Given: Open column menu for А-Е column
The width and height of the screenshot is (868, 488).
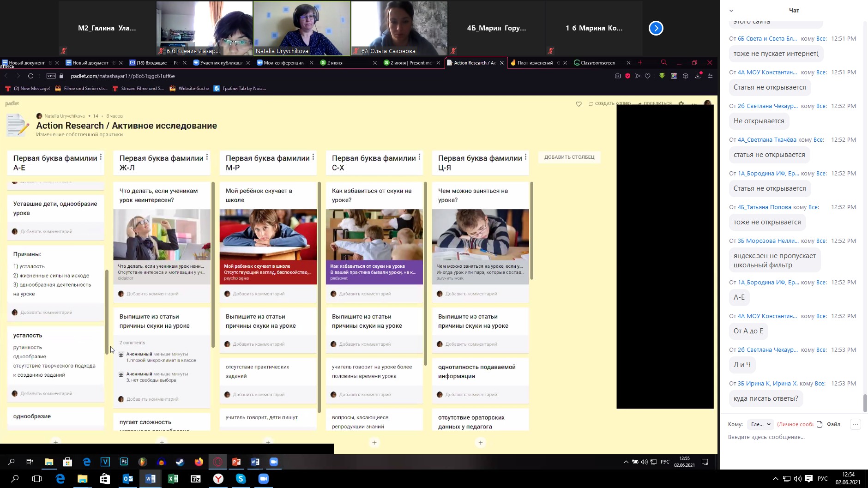Looking at the screenshot, I should coord(101,157).
